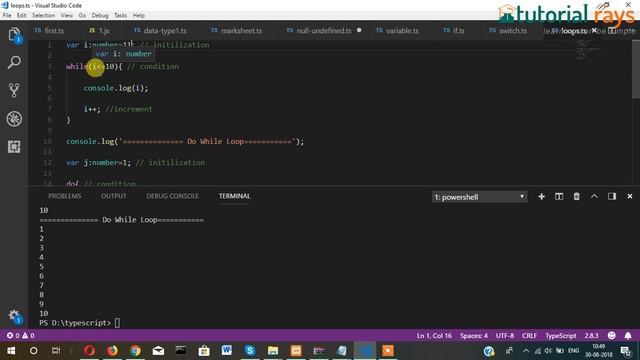Image resolution: width=640 pixels, height=360 pixels.
Task: Close the terminal panel
Action: tap(629, 197)
